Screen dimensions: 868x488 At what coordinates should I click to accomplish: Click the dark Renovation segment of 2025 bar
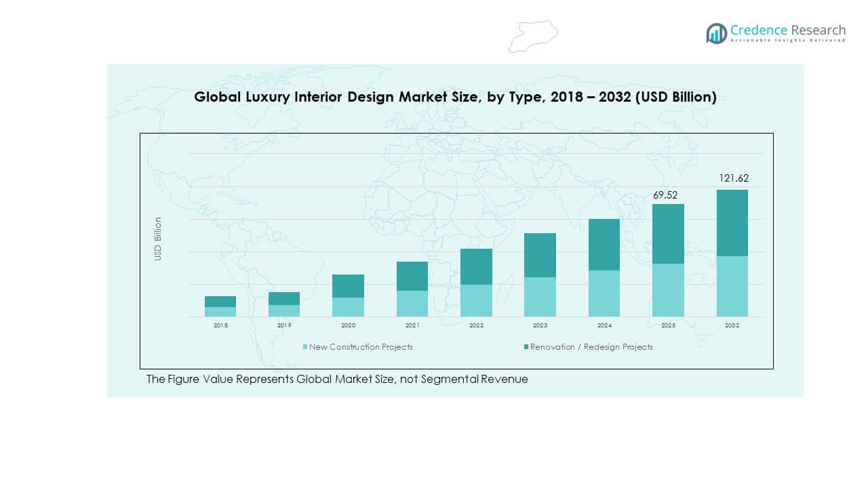tap(668, 233)
